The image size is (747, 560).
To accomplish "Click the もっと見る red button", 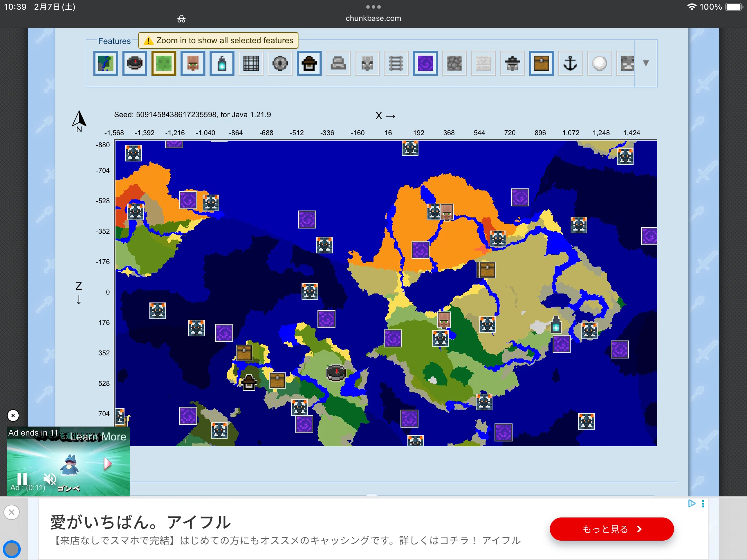I will [612, 529].
